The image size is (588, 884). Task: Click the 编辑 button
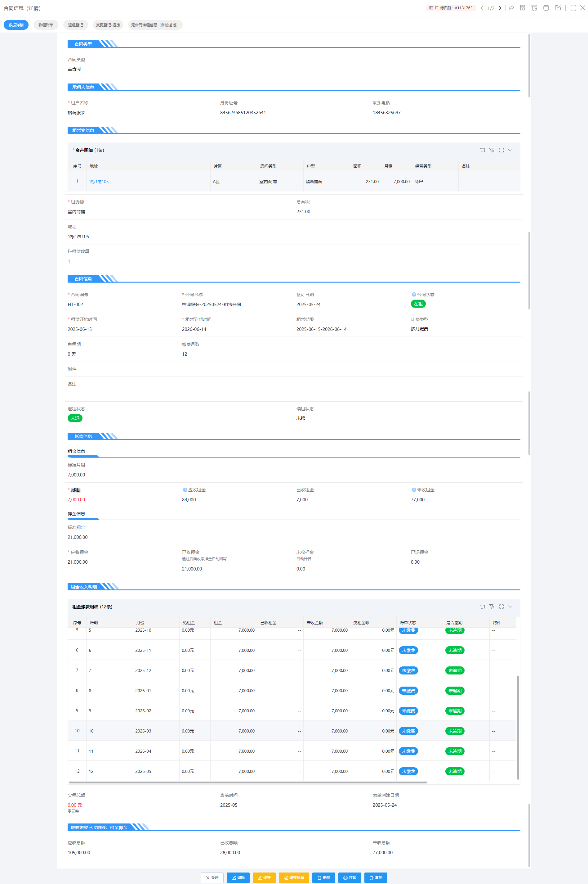click(238, 877)
